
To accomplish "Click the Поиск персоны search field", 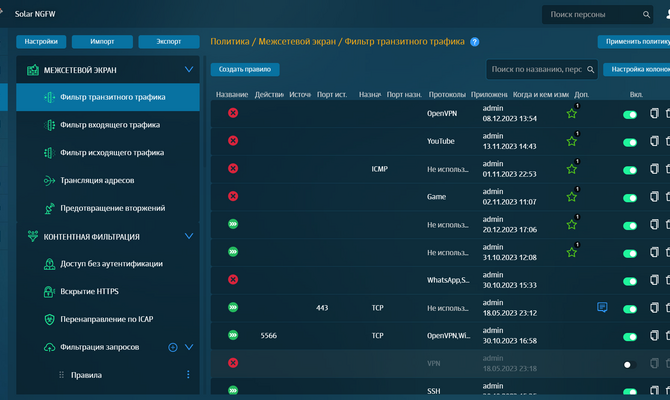I will [x=597, y=15].
